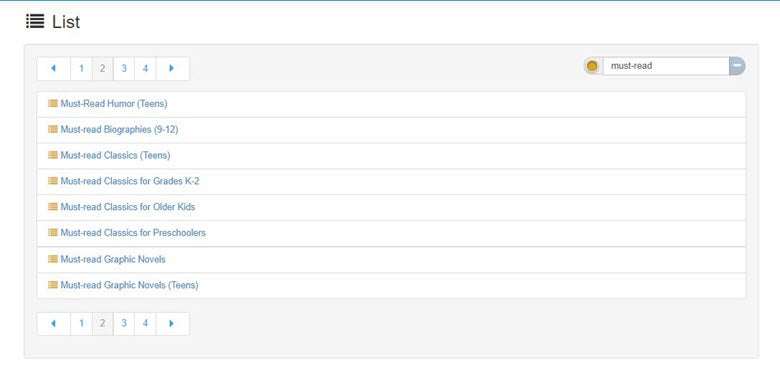Click the must-read search input field
Screen dimensions: 780x373
pos(666,66)
